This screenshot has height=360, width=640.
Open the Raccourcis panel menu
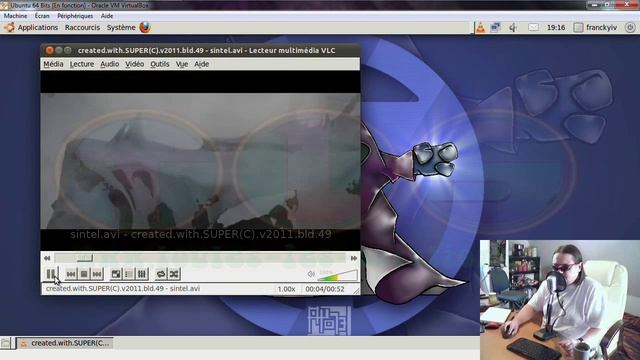[x=82, y=27]
